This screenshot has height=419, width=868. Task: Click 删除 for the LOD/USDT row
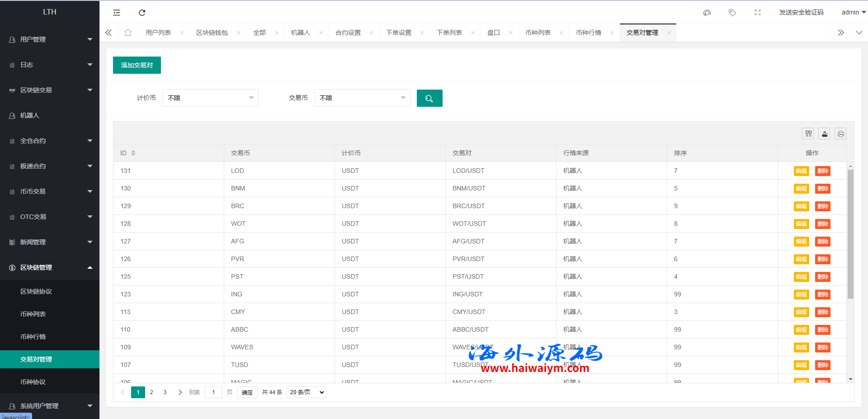coord(822,171)
